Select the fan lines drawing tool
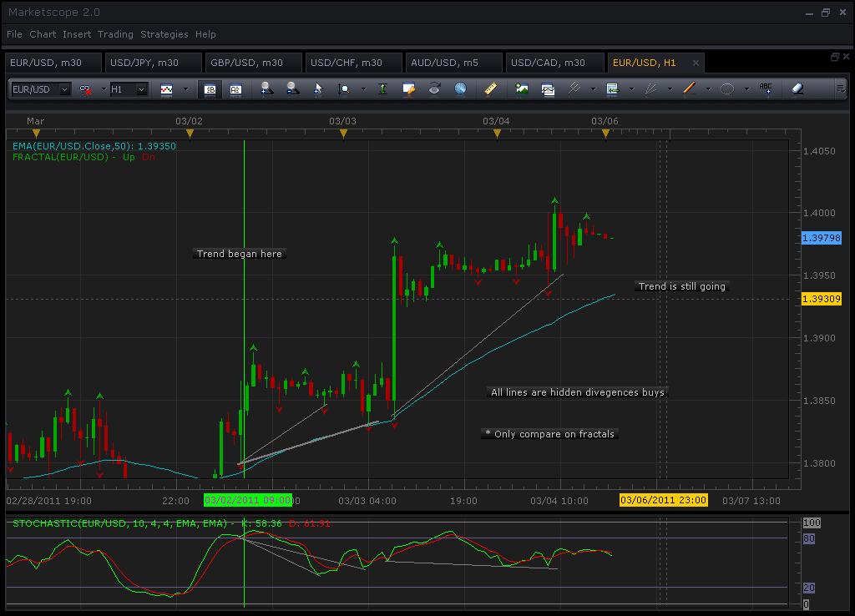 pos(650,88)
